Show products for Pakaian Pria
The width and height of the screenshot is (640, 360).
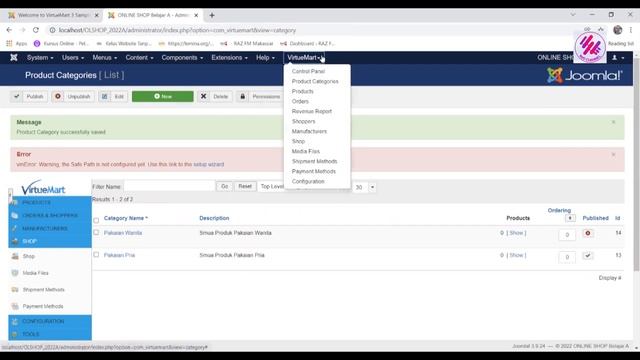pos(516,255)
